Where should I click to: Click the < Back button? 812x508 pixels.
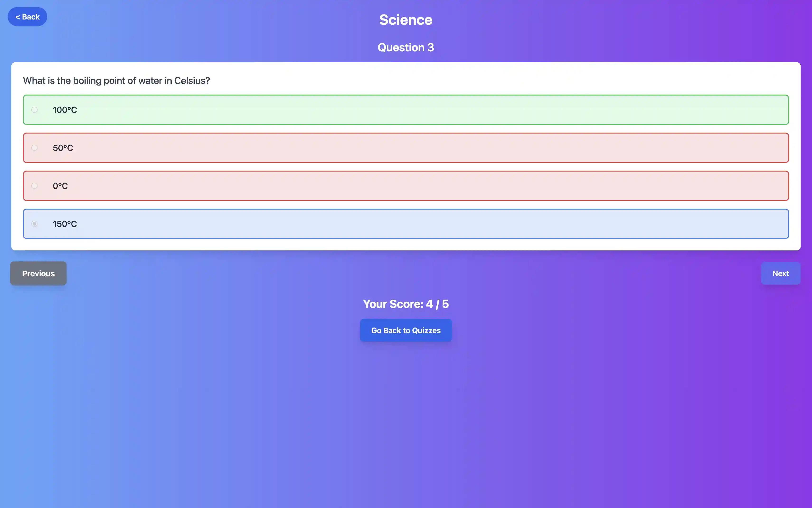coord(27,16)
